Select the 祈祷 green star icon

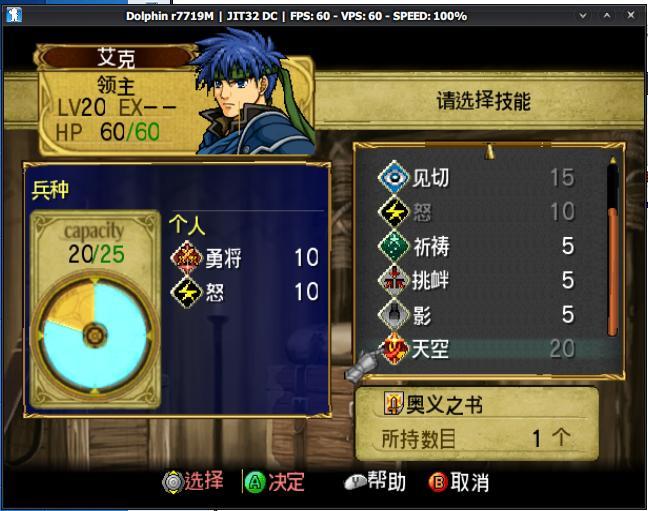point(394,246)
